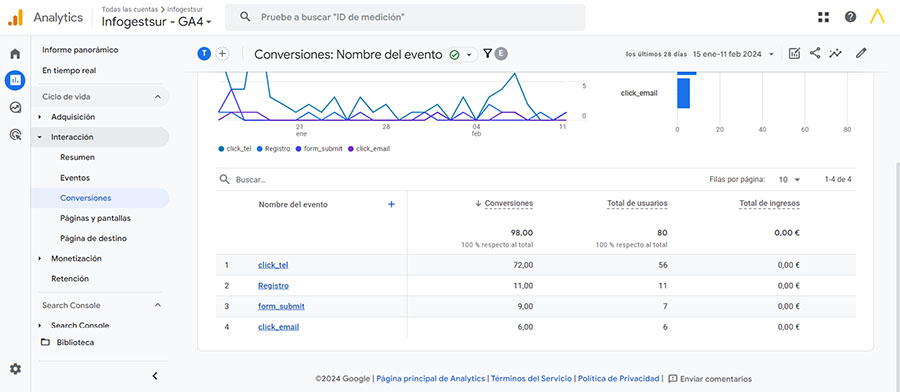Open the rows per page dropdown
Screen dimensions: 900x392
pyautogui.click(x=789, y=180)
